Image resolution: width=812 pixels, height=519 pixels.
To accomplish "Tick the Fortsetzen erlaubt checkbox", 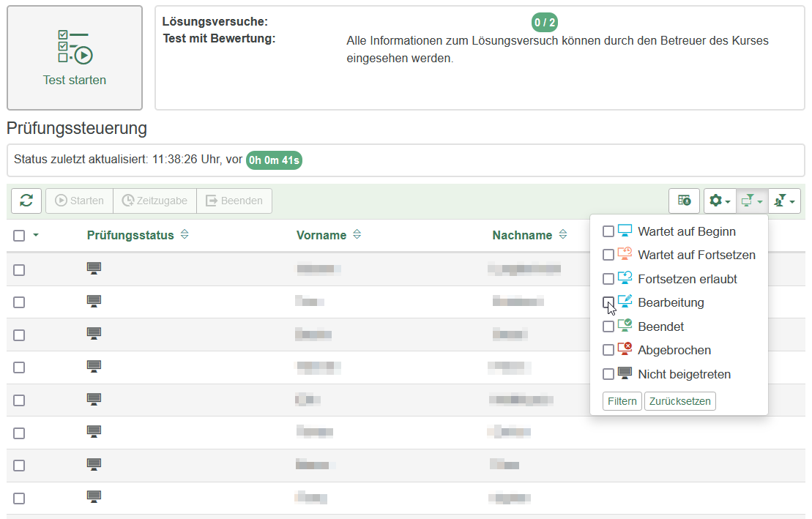I will click(x=608, y=279).
